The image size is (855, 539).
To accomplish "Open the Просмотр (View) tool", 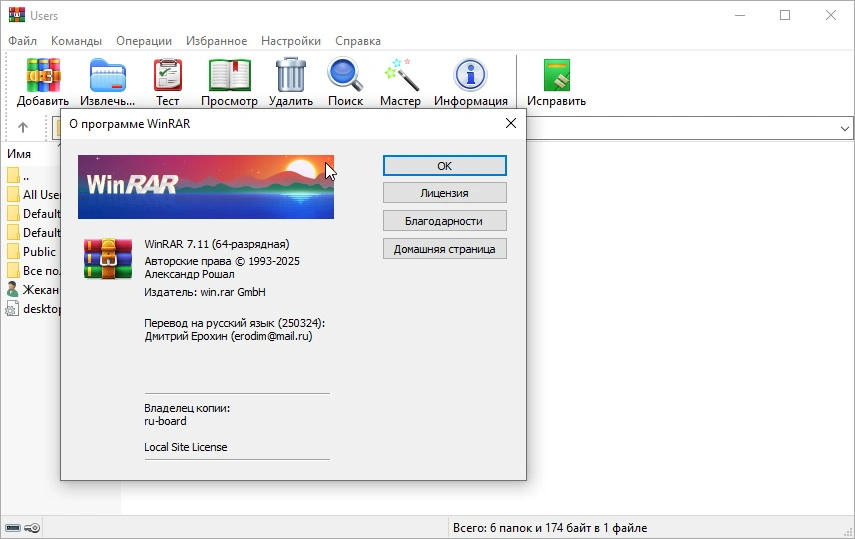I will (229, 82).
